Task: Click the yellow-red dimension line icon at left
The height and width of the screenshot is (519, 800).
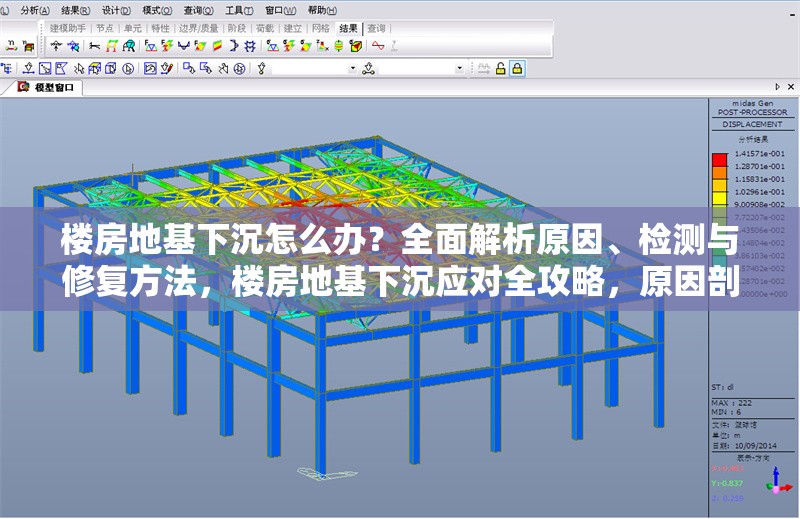Action: pyautogui.click(x=11, y=46)
